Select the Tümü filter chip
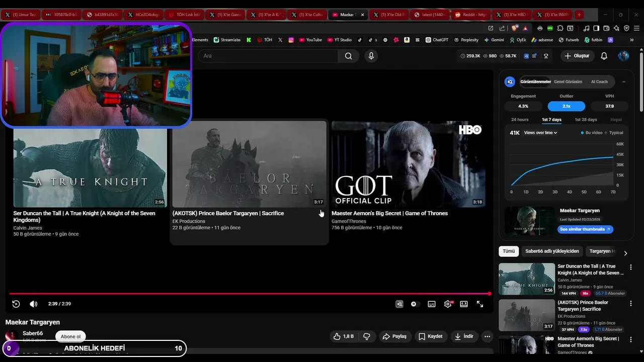 pyautogui.click(x=509, y=251)
